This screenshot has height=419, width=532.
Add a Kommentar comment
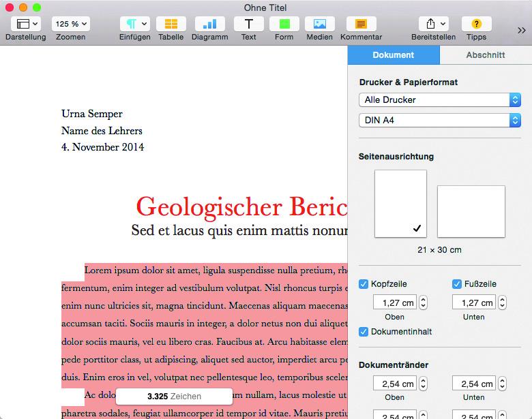coord(361,24)
